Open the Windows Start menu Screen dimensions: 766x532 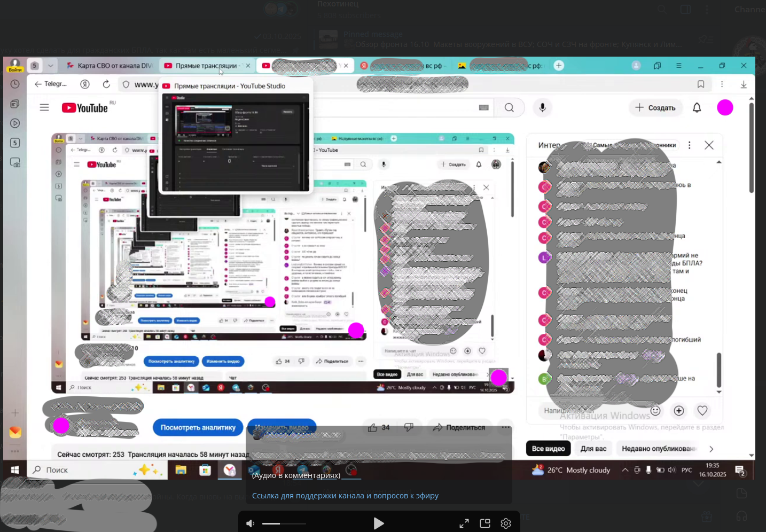15,470
